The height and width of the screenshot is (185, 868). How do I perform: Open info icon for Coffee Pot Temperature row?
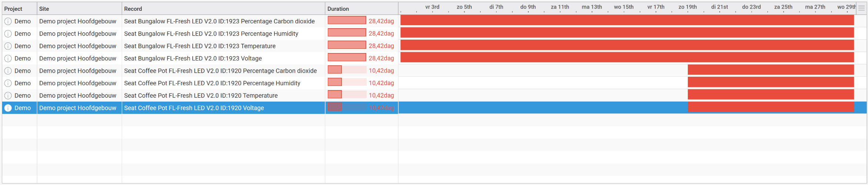click(8, 96)
